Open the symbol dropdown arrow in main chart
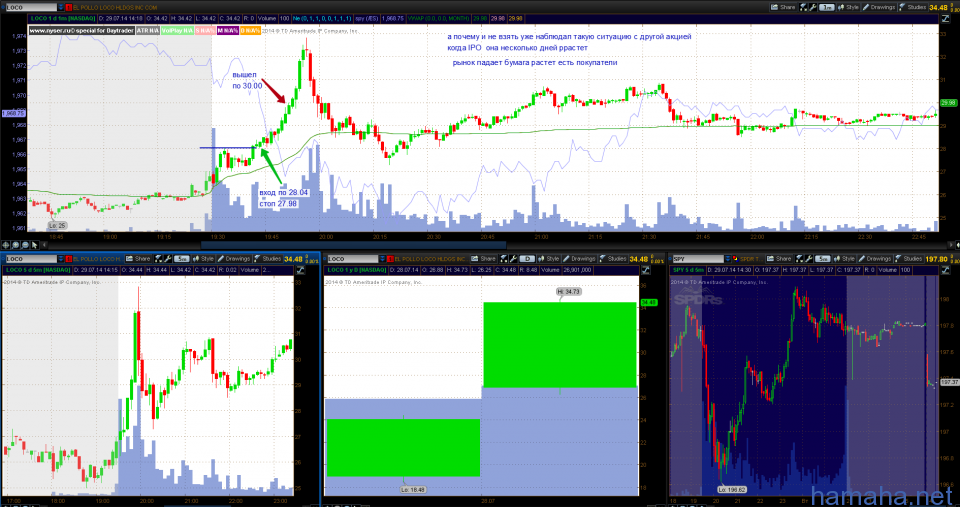The image size is (960, 507). (x=61, y=7)
